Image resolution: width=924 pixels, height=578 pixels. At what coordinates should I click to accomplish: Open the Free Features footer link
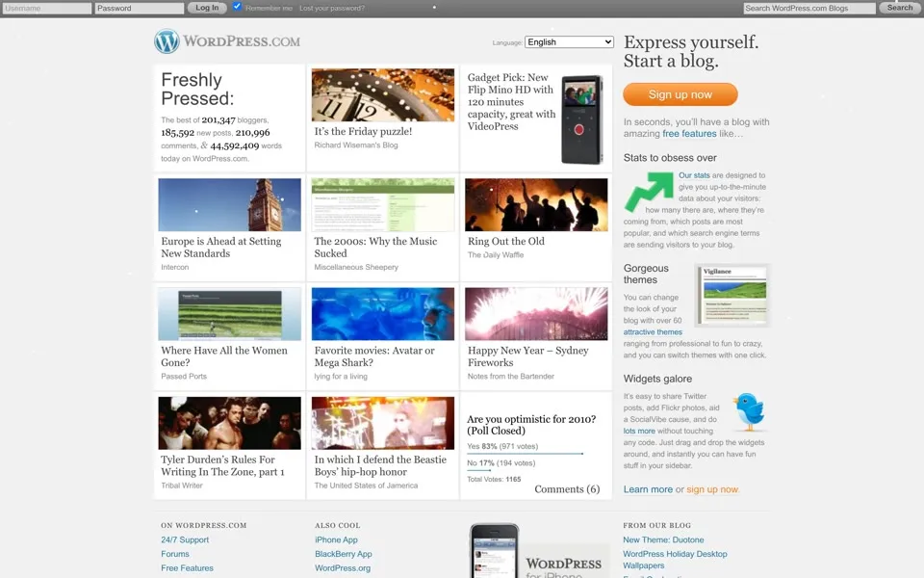click(187, 568)
